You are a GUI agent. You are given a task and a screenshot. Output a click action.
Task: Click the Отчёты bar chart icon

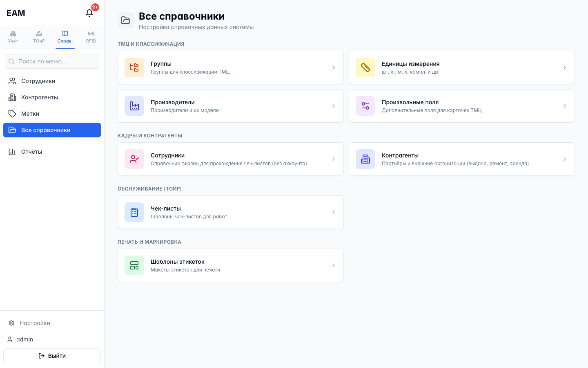coord(12,152)
